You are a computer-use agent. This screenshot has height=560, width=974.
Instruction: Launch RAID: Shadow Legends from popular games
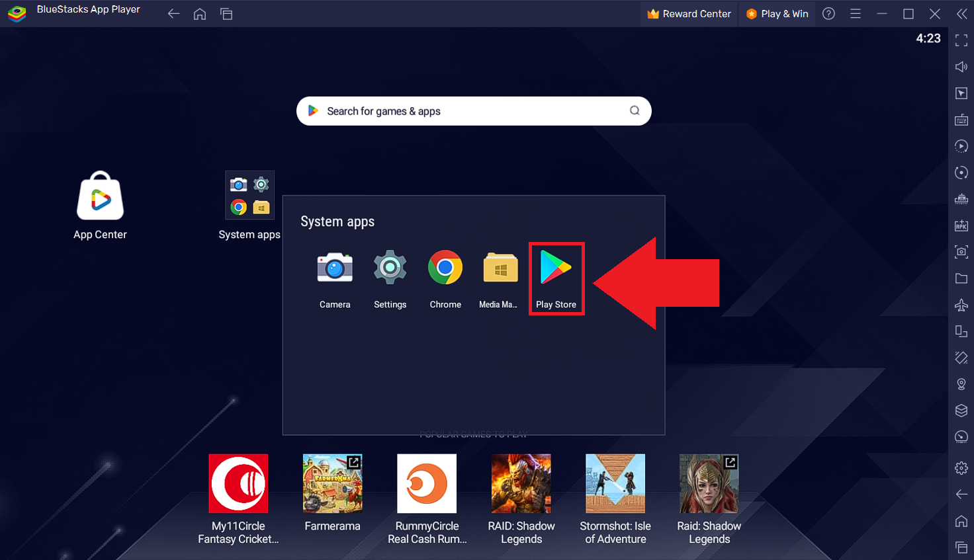click(521, 483)
